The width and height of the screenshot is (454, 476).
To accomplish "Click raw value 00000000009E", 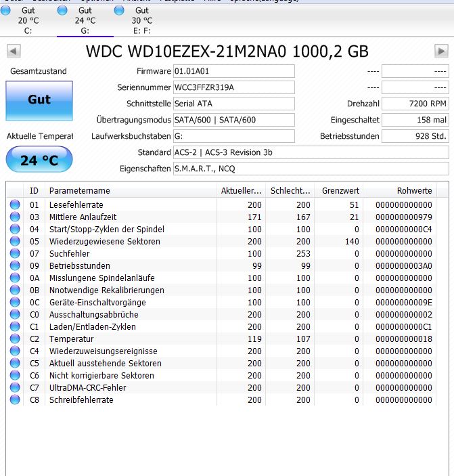I will (x=404, y=303).
